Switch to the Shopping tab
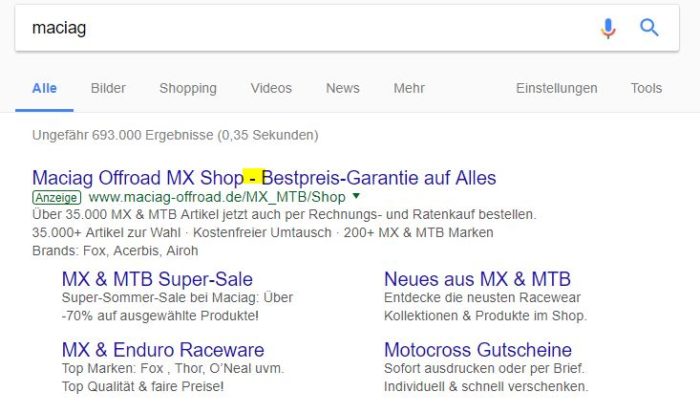 tap(187, 88)
